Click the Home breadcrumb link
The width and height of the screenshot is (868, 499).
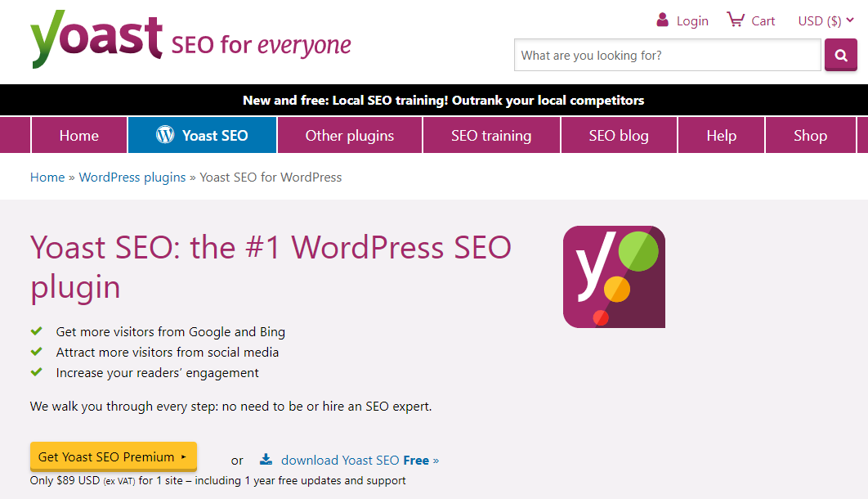[x=47, y=178]
